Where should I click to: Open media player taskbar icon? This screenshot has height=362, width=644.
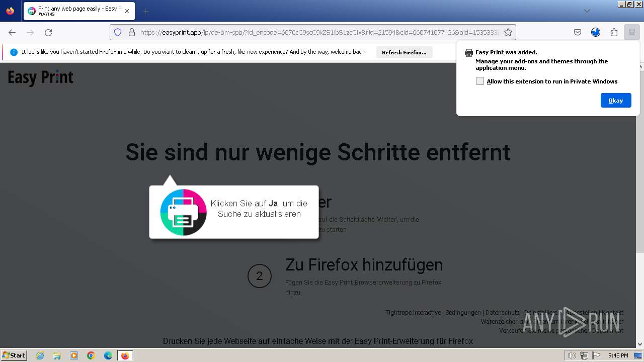(74, 355)
